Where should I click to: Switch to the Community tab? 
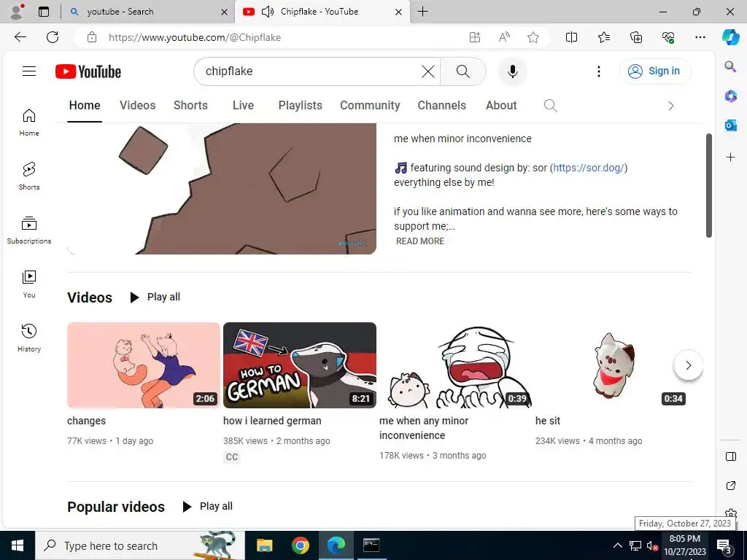tap(370, 105)
